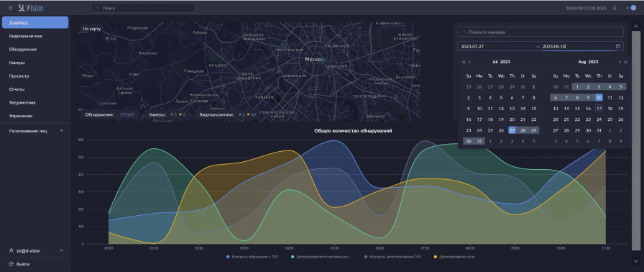Open the siz@sl.vision user dropdown
The height and width of the screenshot is (272, 644).
coord(35,250)
